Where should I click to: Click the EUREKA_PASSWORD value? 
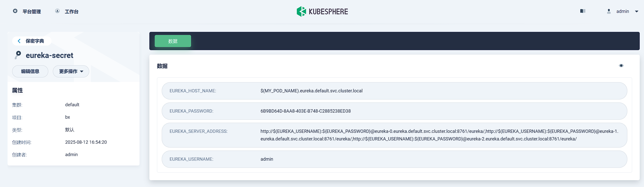click(x=305, y=111)
